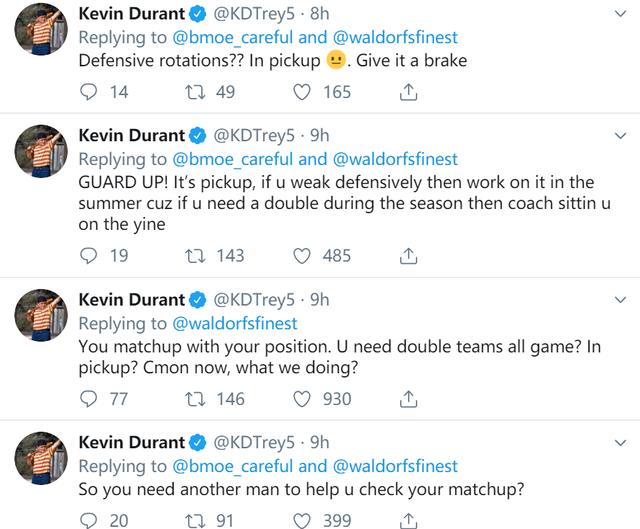Like the 'Give it a brake' tweet

click(x=302, y=92)
